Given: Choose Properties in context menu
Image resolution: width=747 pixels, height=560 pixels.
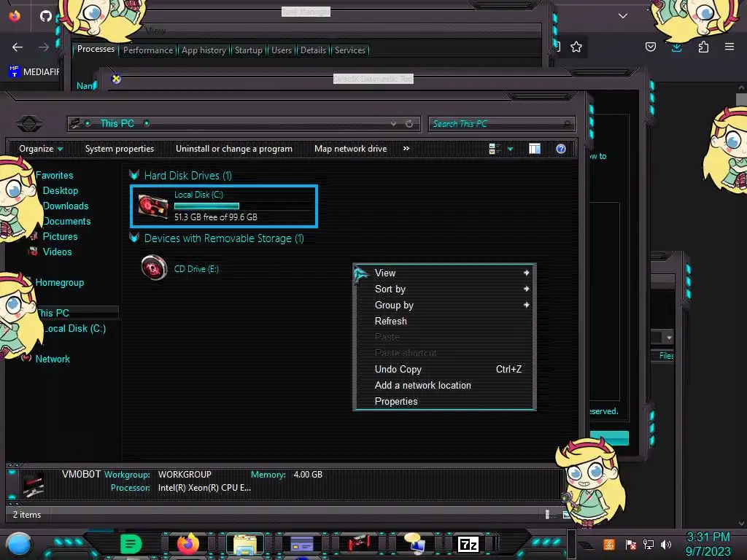Looking at the screenshot, I should click(444, 402).
